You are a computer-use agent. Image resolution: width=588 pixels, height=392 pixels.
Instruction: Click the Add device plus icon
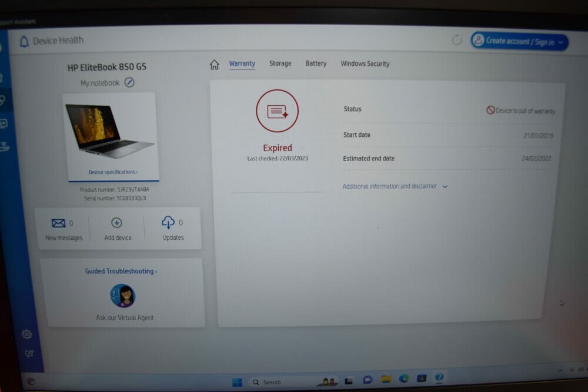click(x=116, y=223)
